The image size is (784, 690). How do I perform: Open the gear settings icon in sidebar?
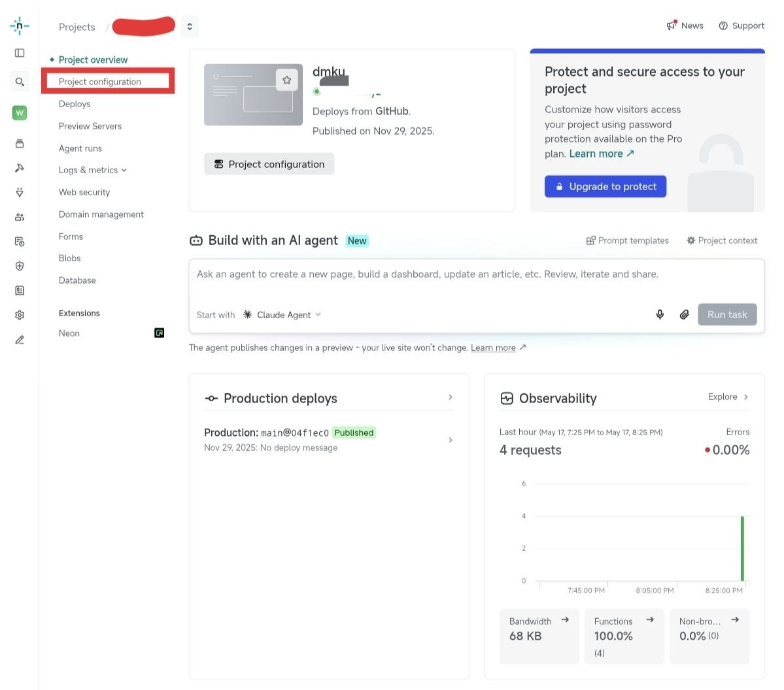(20, 316)
